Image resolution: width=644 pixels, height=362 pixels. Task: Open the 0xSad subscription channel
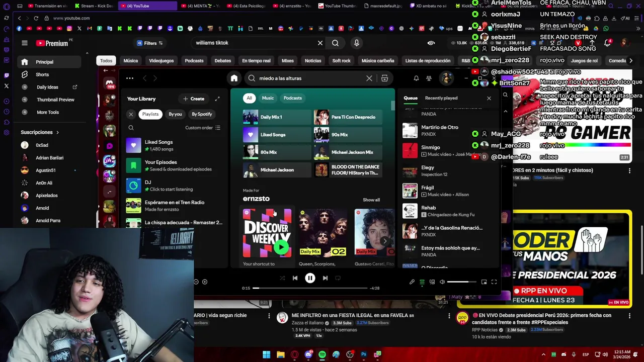pyautogui.click(x=42, y=145)
